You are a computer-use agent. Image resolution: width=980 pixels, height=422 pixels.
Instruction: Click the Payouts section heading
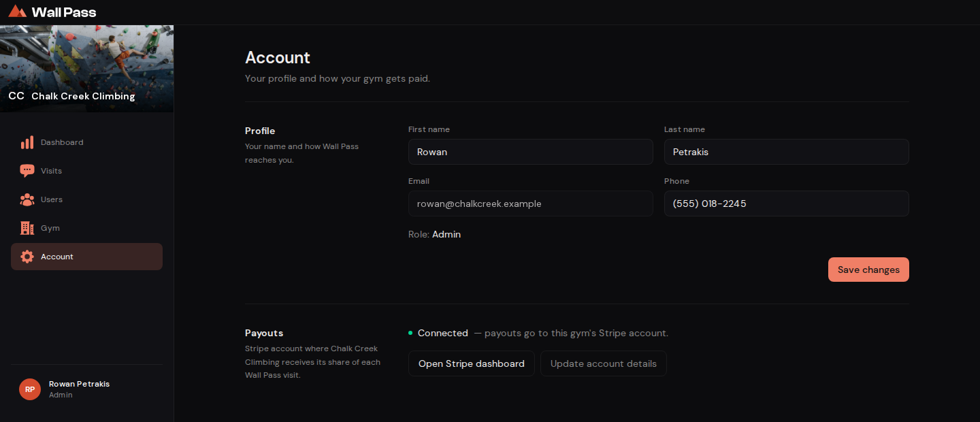point(264,333)
